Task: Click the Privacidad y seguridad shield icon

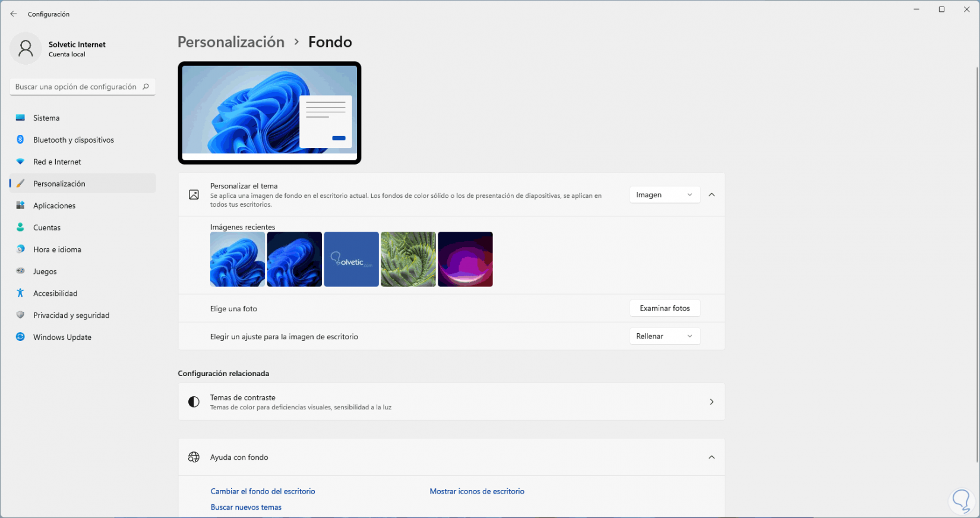Action: coord(20,315)
